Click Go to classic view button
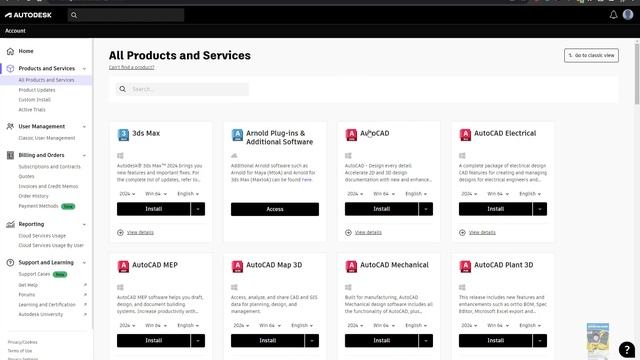 point(591,56)
